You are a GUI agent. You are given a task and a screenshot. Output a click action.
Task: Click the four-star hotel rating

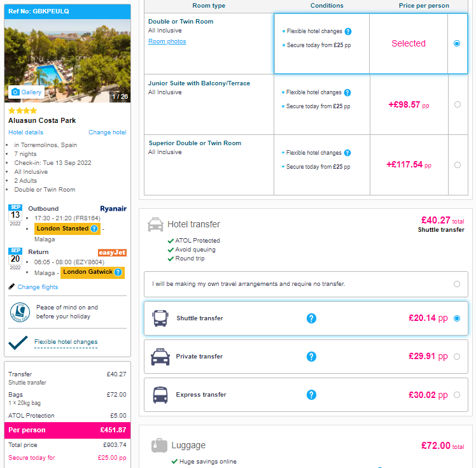pyautogui.click(x=22, y=111)
